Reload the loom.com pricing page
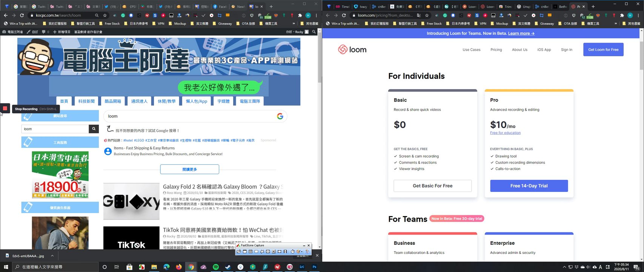The height and width of the screenshot is (272, 644). pyautogui.click(x=344, y=15)
